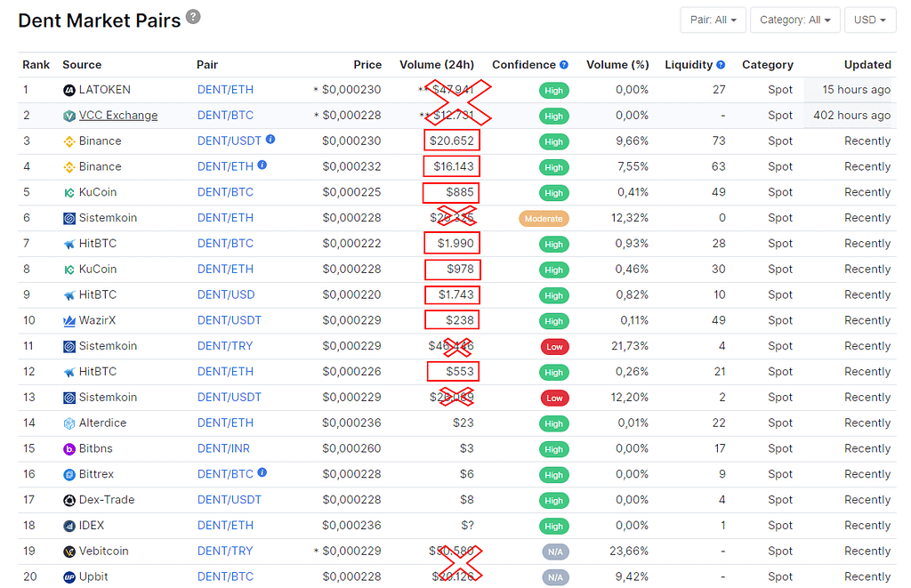Click the Sistemkoin logo in rank 13 row
The image size is (911, 588).
tap(69, 398)
